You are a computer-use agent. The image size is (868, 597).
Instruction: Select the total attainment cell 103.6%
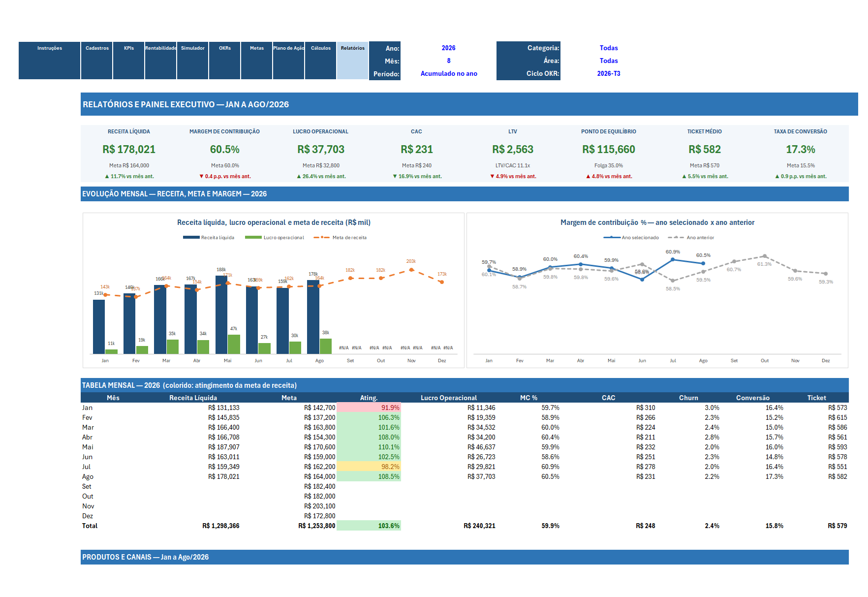tap(369, 526)
